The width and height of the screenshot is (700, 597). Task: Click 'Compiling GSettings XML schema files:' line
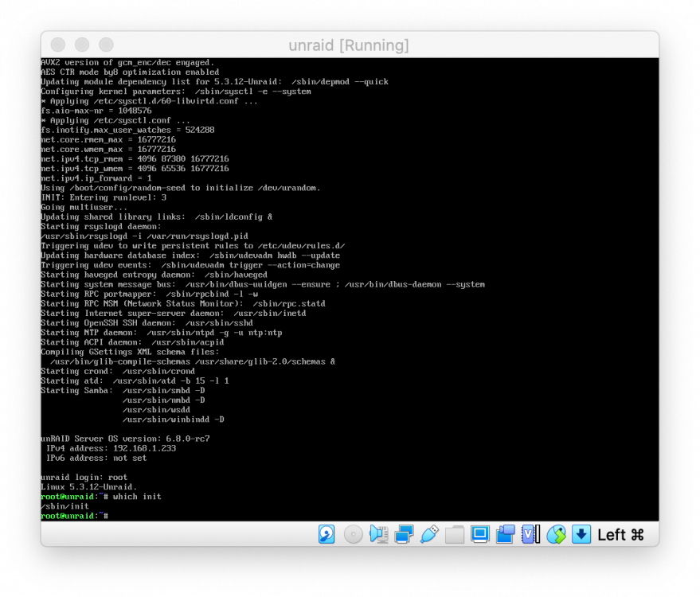click(130, 352)
